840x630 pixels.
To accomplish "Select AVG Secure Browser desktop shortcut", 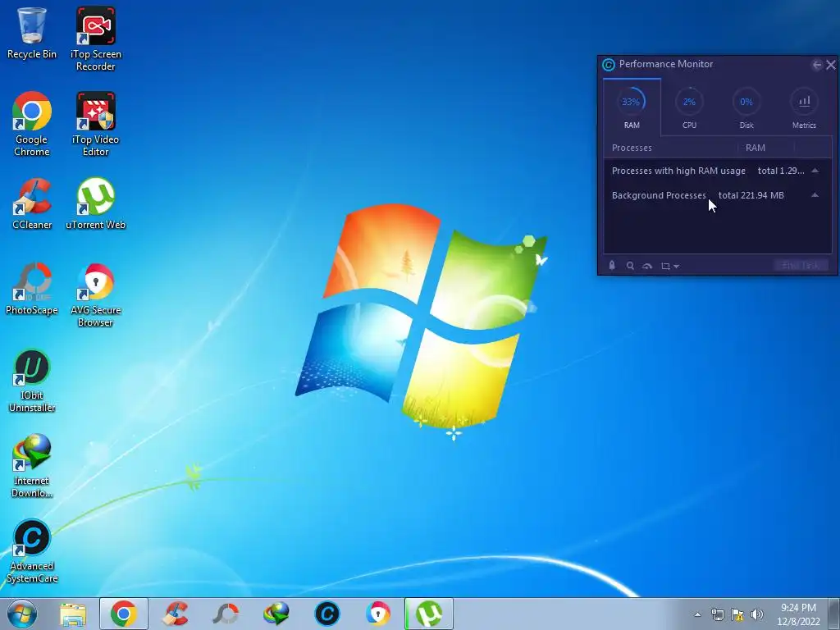I will tap(95, 294).
